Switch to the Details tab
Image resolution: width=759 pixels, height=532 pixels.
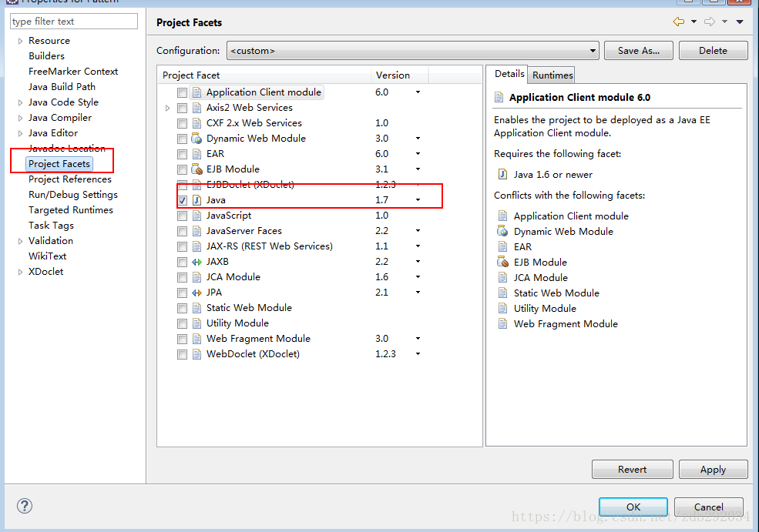509,73
